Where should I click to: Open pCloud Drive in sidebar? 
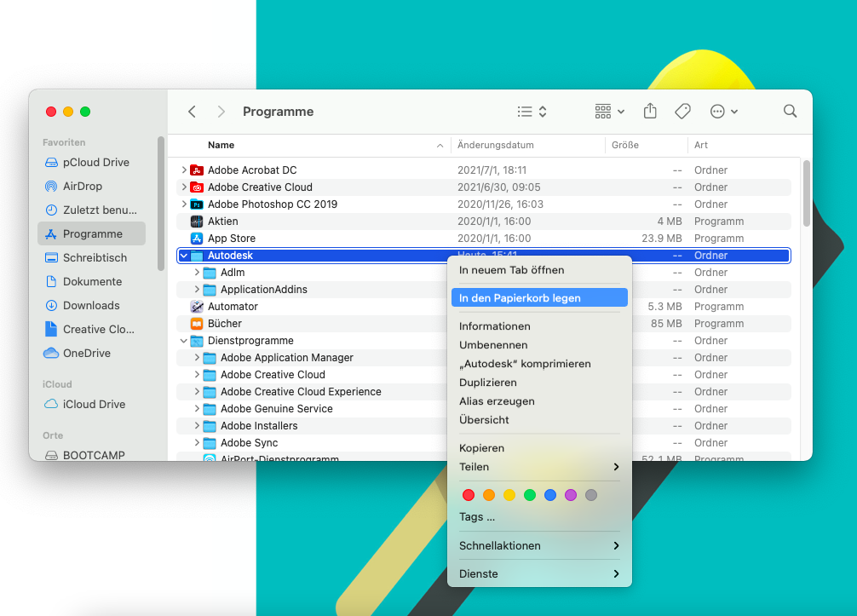pos(92,163)
